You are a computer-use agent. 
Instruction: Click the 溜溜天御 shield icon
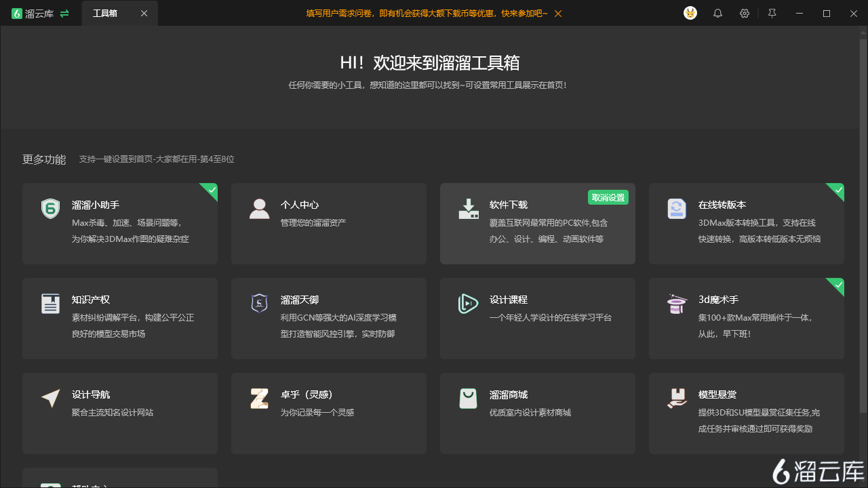click(259, 304)
